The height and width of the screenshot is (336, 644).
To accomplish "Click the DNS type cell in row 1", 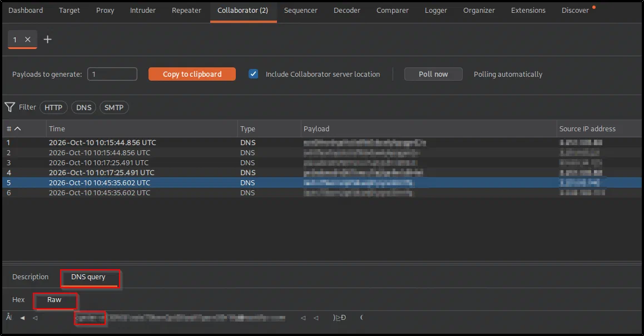I will tap(247, 142).
